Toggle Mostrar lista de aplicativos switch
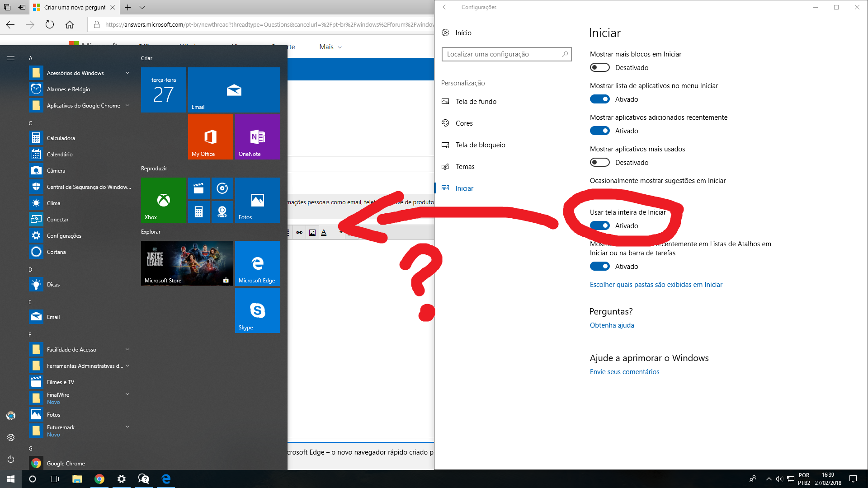868x488 pixels. coord(600,99)
